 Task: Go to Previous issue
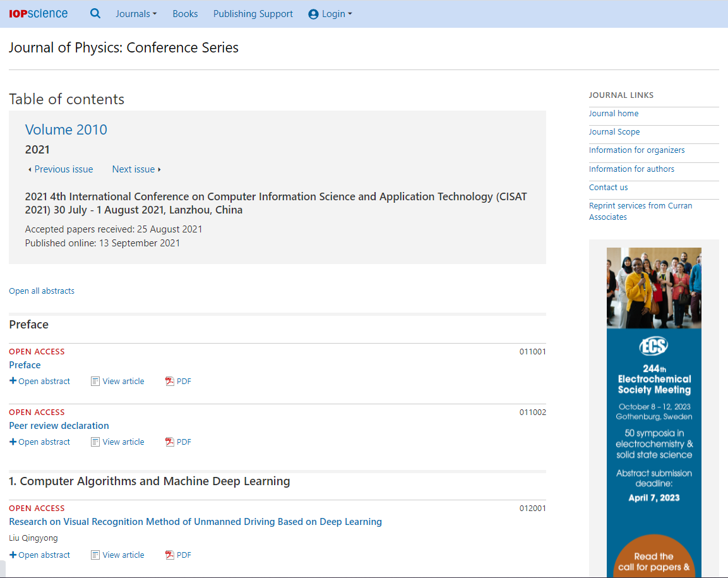[61, 169]
